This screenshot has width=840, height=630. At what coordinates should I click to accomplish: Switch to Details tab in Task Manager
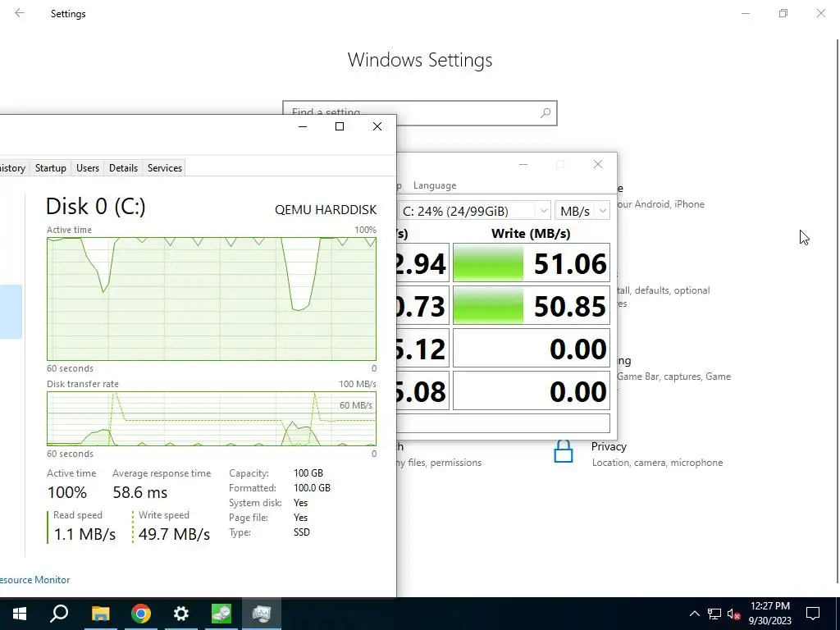click(123, 167)
